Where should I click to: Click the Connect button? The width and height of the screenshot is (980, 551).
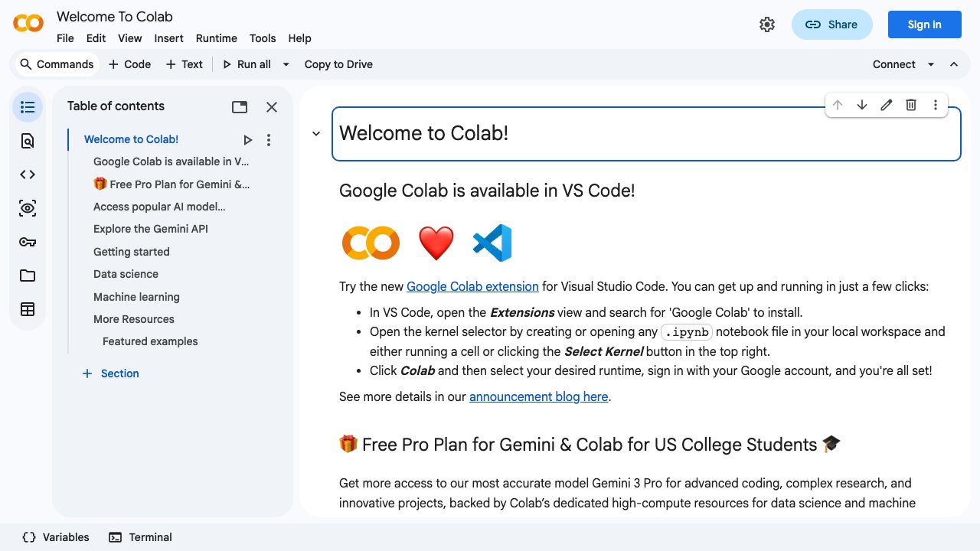tap(893, 64)
